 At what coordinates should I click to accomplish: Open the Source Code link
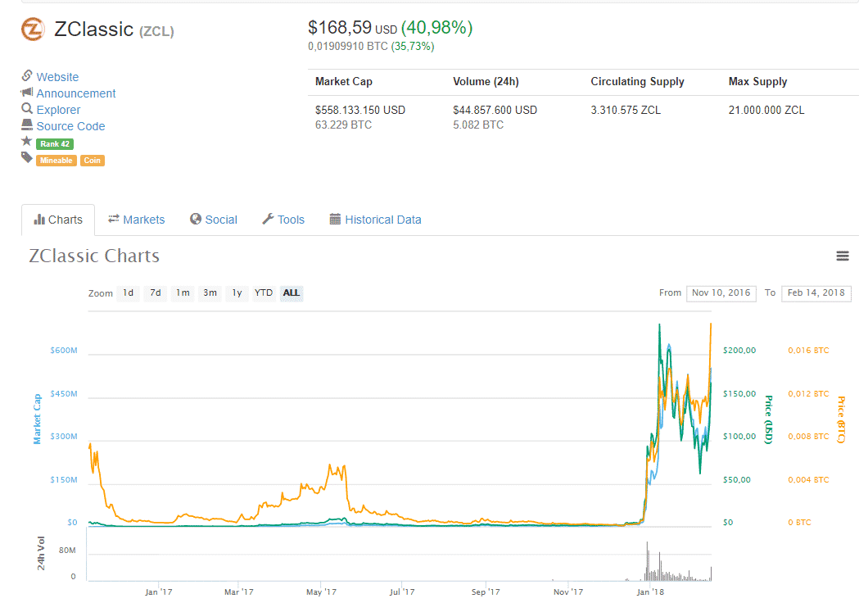[x=70, y=126]
